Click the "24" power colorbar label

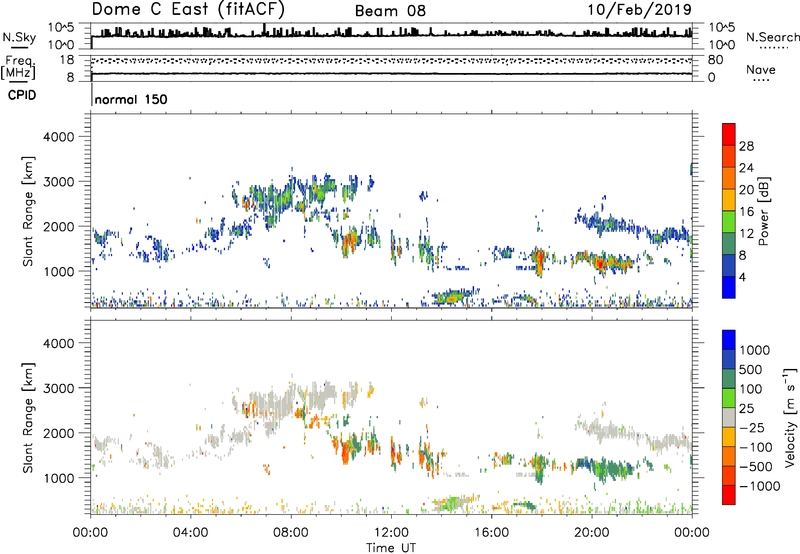[x=746, y=168]
